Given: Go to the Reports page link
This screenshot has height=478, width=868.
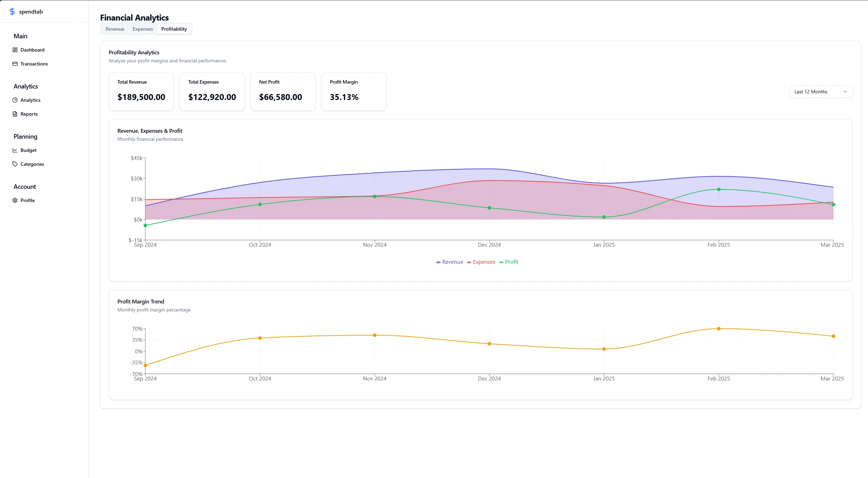Looking at the screenshot, I should [x=29, y=114].
